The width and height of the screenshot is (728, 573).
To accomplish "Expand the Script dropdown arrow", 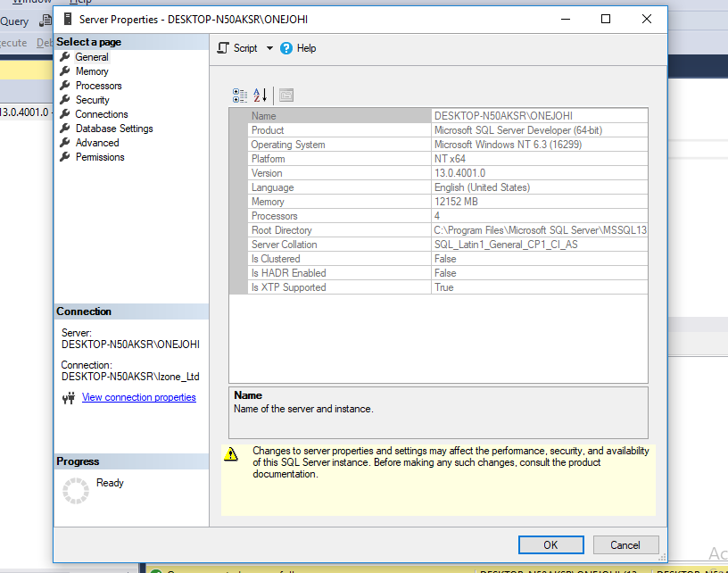I will click(x=269, y=48).
